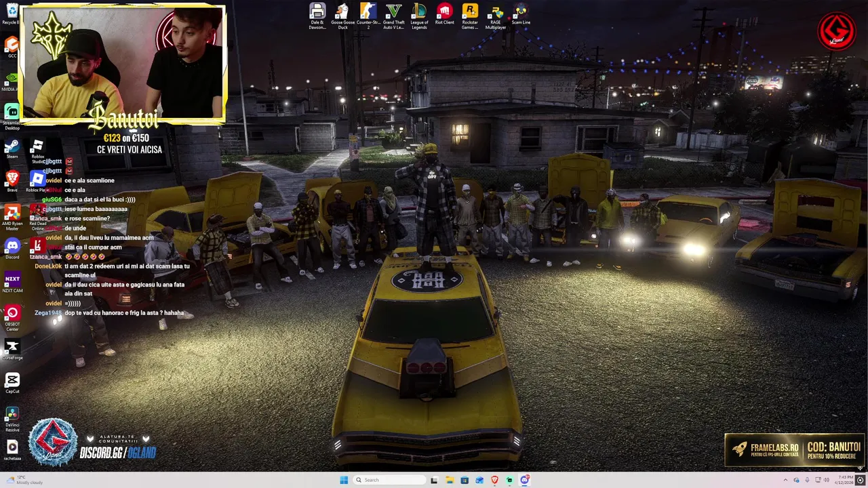Click the Framelabs.ro COD: BANUTOI banner
This screenshot has width=868, height=488.
coord(795,450)
